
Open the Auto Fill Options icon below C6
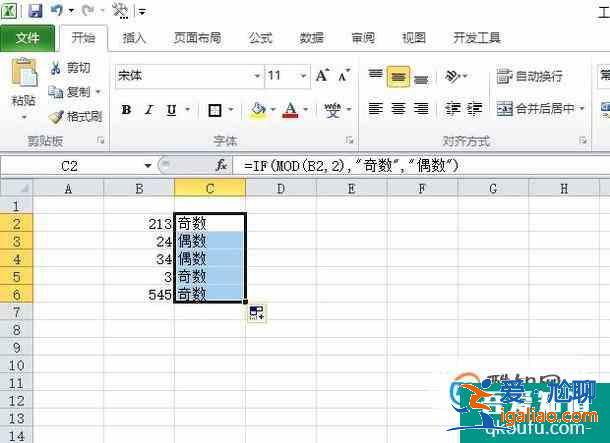[x=257, y=314]
